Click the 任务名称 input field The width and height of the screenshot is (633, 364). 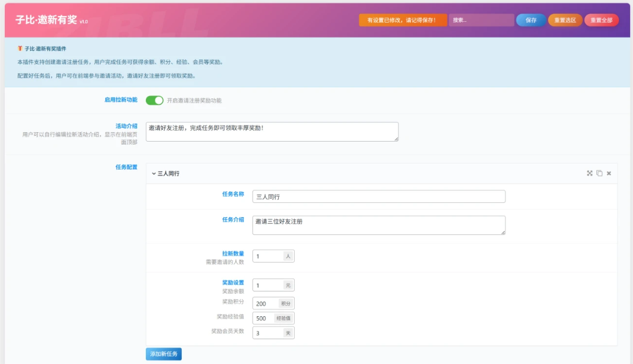pyautogui.click(x=379, y=196)
